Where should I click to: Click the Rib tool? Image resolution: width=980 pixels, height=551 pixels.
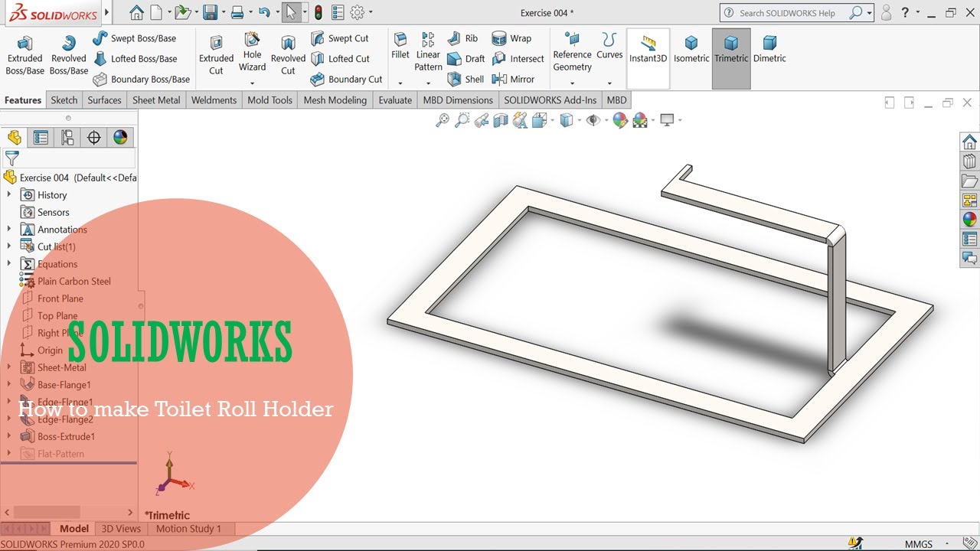[462, 38]
